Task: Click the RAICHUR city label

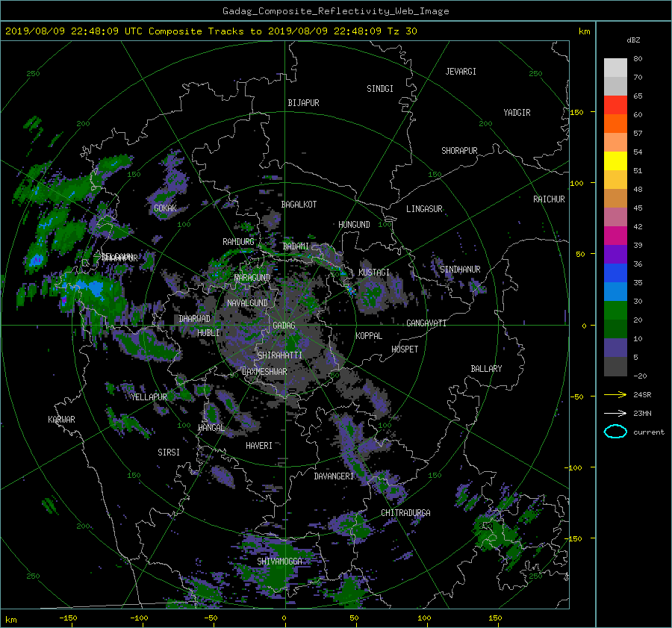Action: [549, 199]
